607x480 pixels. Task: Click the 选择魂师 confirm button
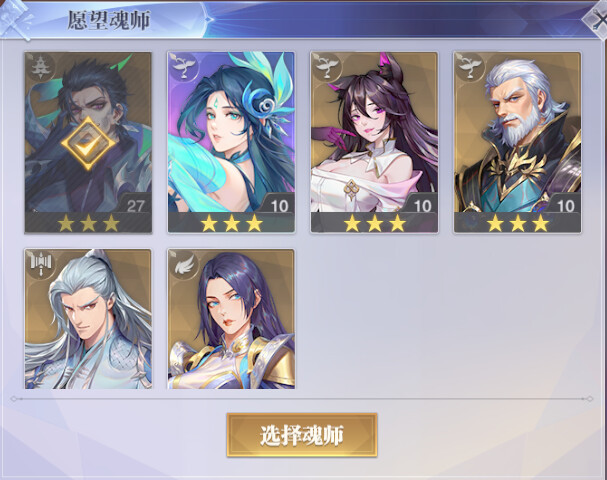click(x=302, y=435)
